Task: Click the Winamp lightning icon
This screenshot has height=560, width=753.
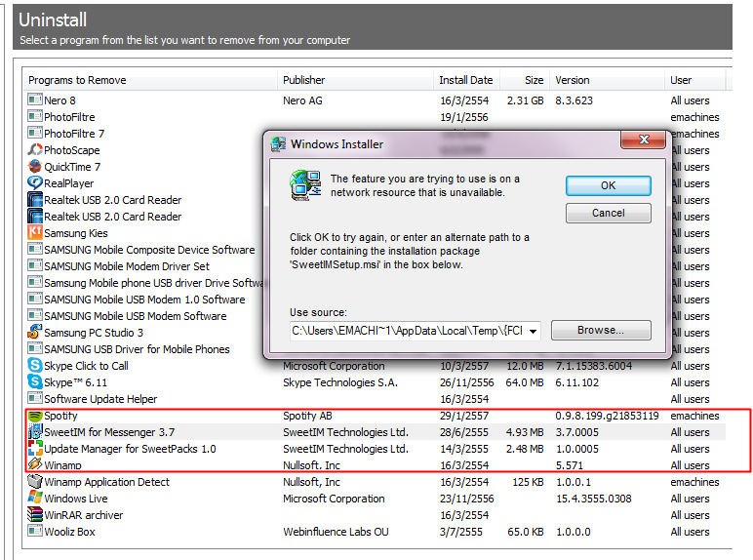Action: tap(34, 464)
